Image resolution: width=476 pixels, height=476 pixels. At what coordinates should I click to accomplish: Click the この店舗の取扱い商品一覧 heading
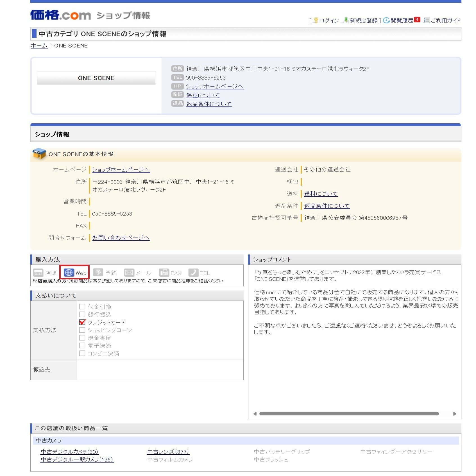71,428
